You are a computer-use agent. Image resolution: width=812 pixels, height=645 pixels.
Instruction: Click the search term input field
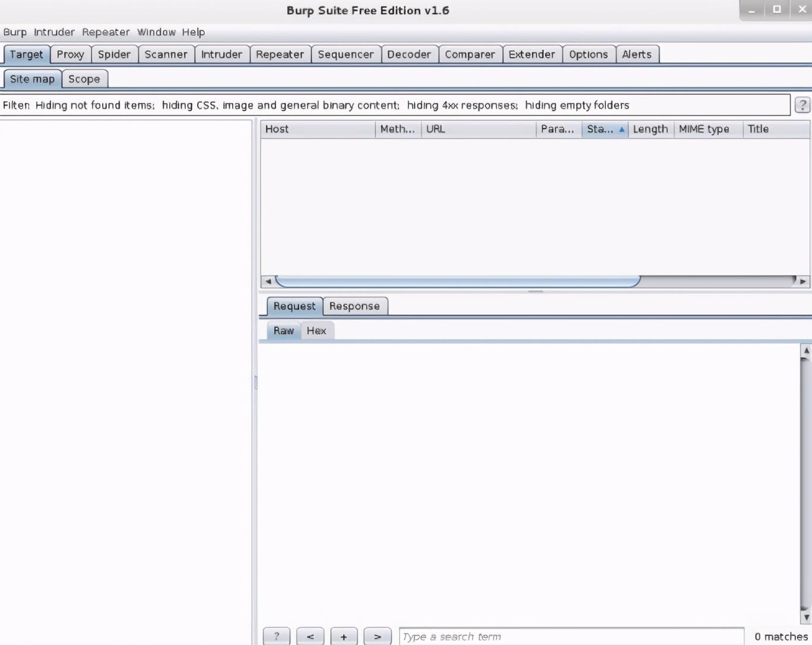tap(572, 637)
